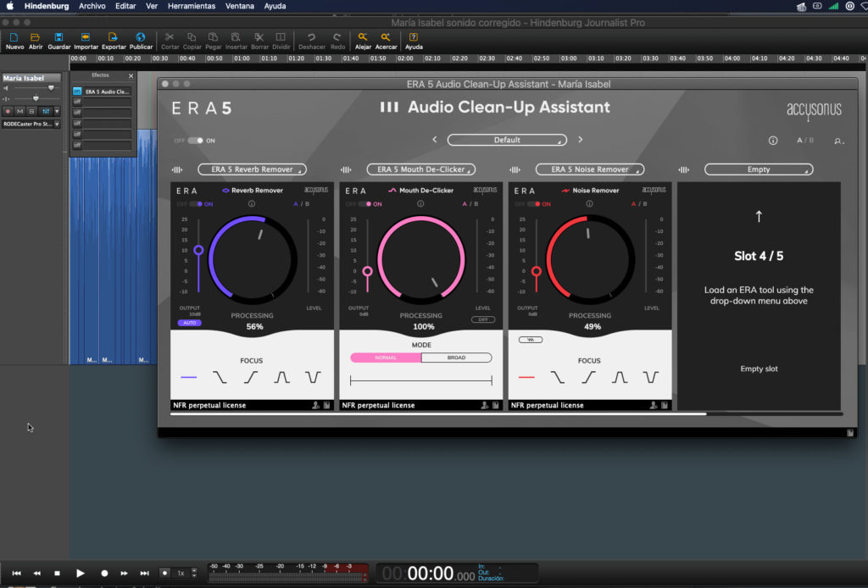Open the ERA 5 Noise Remover slot dropdown

[x=590, y=169]
